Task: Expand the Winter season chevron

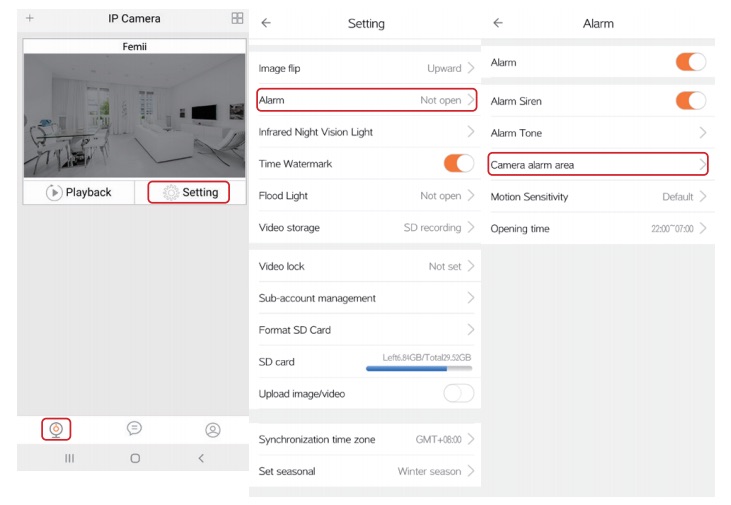Action: (471, 471)
